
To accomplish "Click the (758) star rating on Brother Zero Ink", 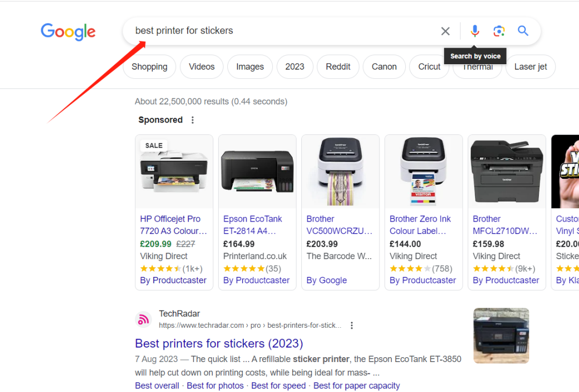I will pyautogui.click(x=421, y=268).
